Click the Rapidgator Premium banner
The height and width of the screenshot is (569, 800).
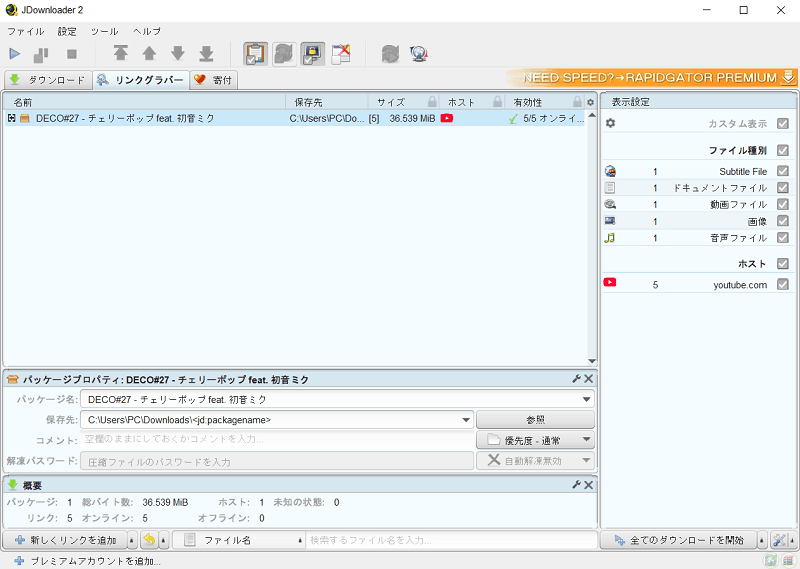652,78
